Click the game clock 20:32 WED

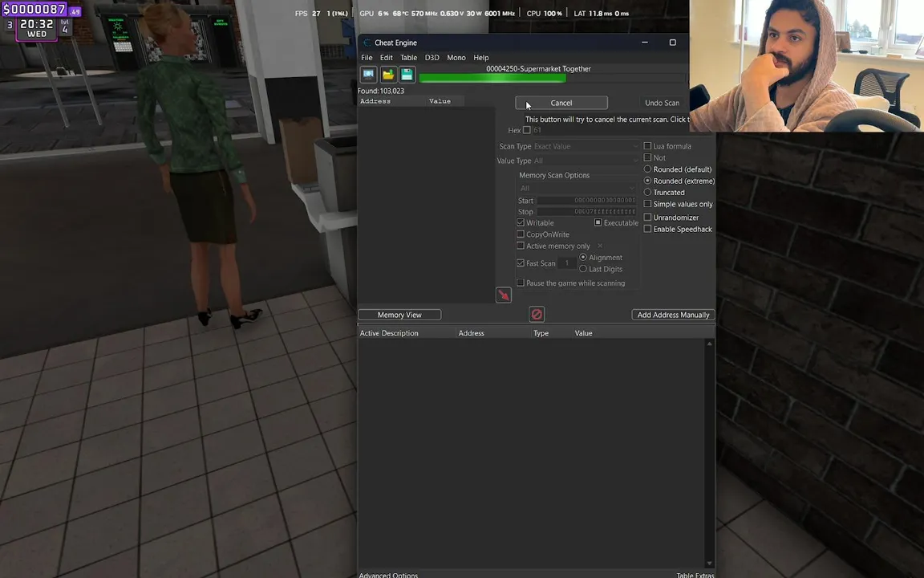point(37,28)
